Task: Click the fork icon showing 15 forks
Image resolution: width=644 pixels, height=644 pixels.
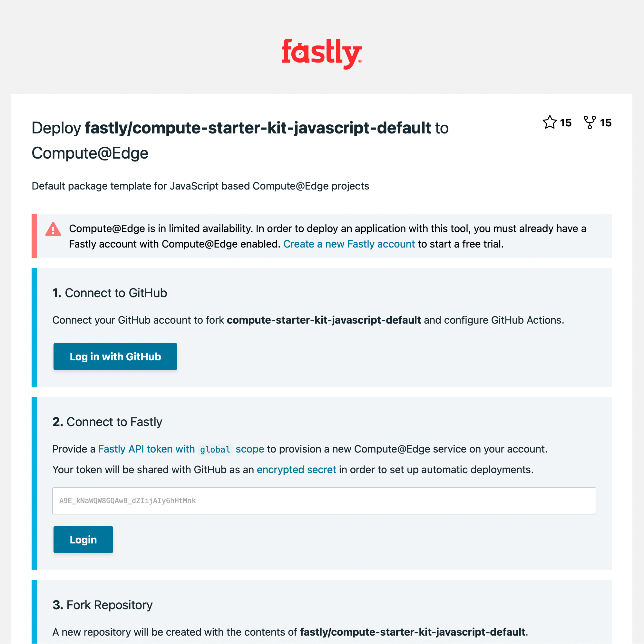Action: coord(589,123)
